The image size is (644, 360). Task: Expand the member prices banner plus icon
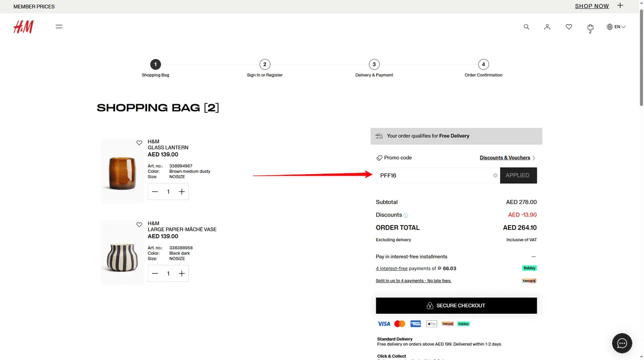[x=620, y=6]
